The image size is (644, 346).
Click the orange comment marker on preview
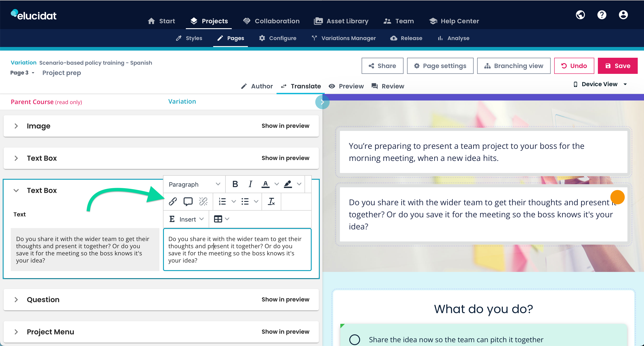(x=617, y=197)
